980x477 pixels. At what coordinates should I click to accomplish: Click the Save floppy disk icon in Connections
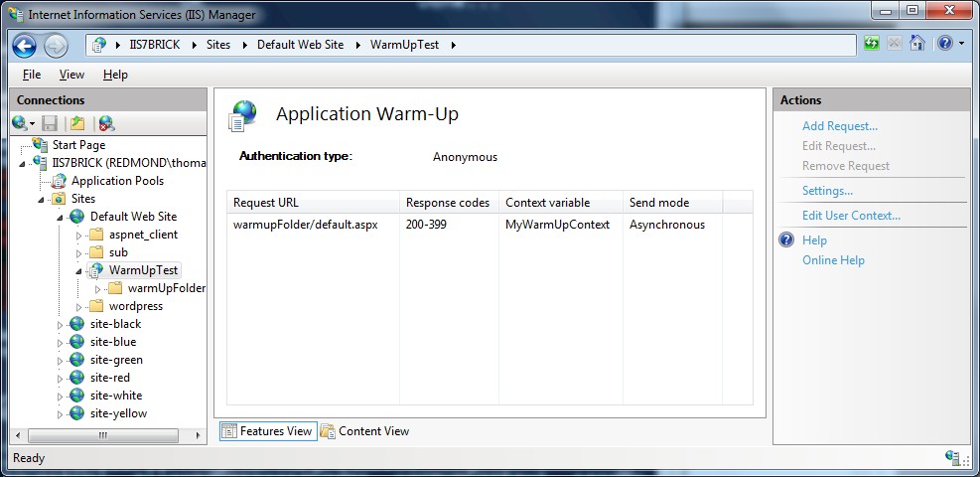click(x=50, y=123)
